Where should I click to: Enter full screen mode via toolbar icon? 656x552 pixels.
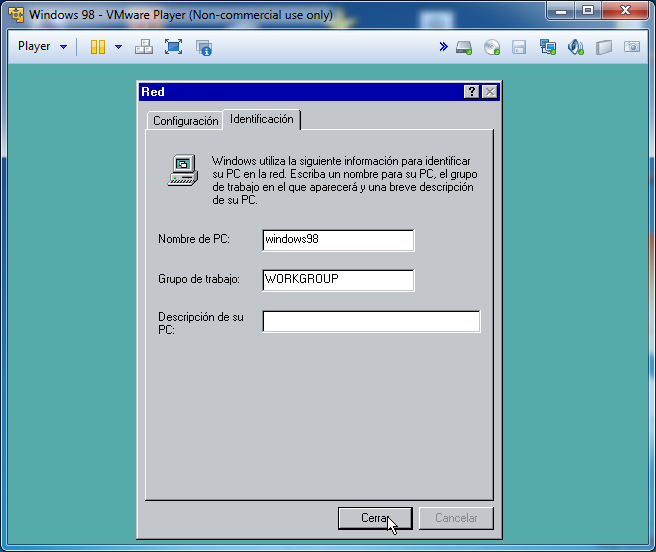[173, 47]
